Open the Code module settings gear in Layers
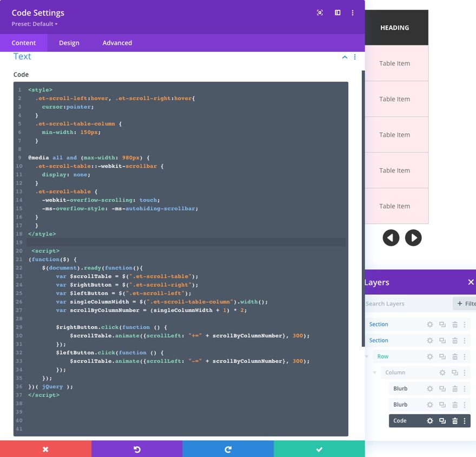The width and height of the screenshot is (476, 457). (x=429, y=420)
